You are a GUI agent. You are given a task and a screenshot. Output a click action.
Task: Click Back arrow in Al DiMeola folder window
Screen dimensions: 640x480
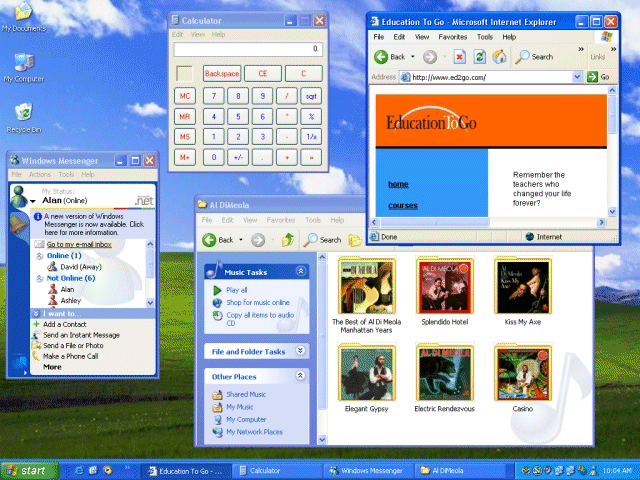pyautogui.click(x=209, y=240)
